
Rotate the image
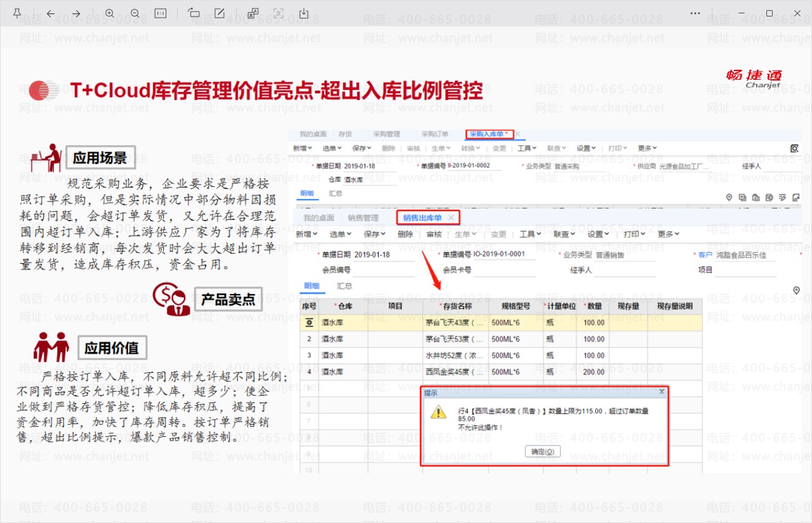[x=194, y=13]
